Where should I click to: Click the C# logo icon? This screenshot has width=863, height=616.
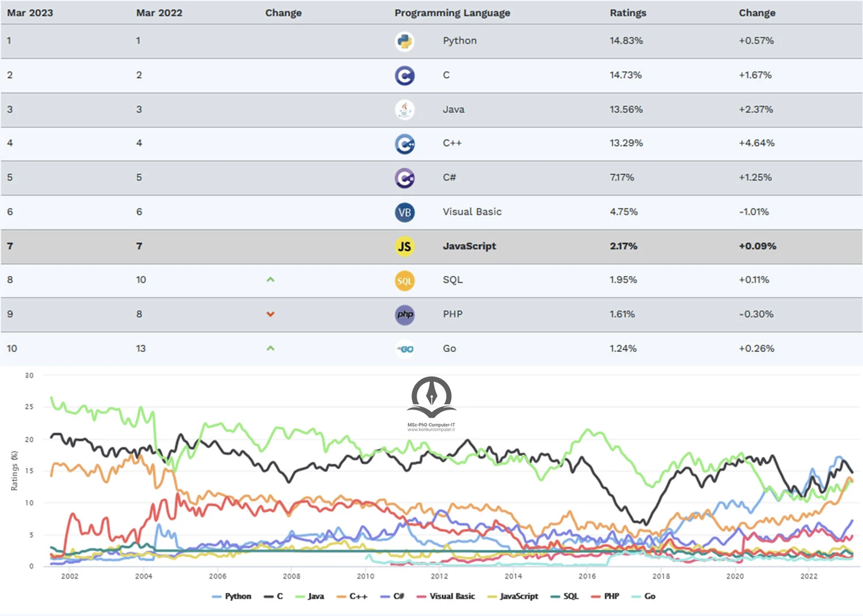pos(404,178)
